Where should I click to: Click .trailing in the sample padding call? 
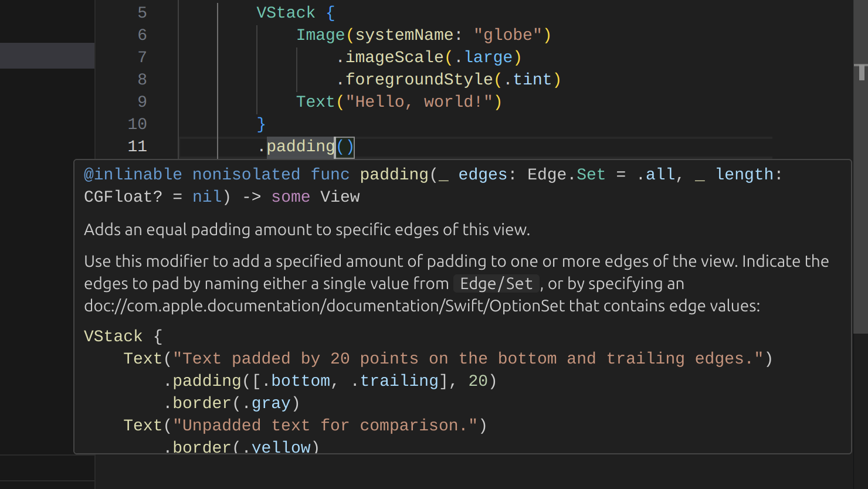(x=395, y=381)
